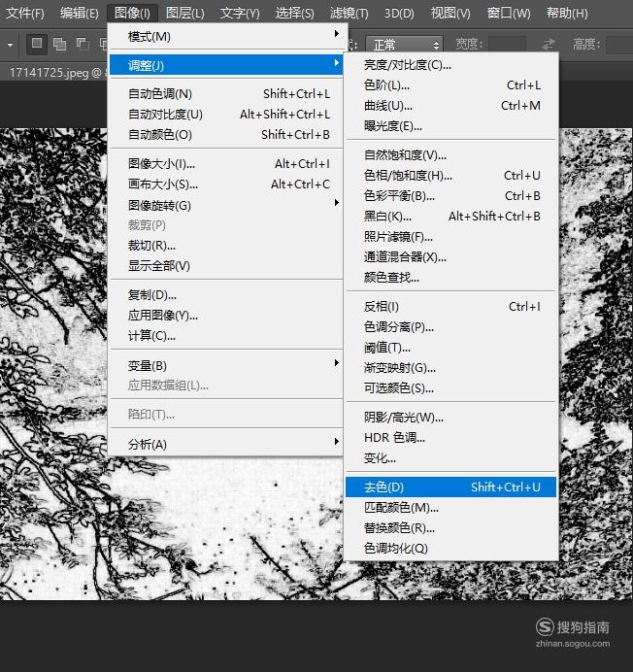The height and width of the screenshot is (672, 633).
Task: Open 通道混合器(X)... adjustment
Action: pos(450,257)
